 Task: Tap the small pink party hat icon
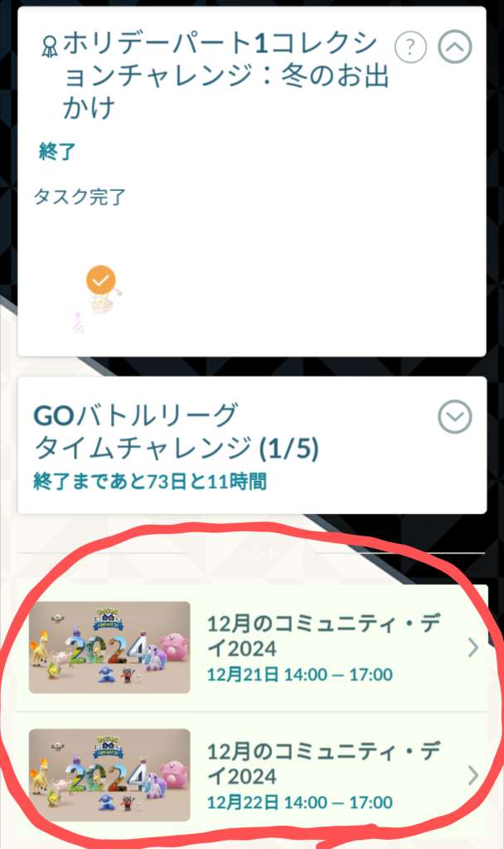(79, 322)
